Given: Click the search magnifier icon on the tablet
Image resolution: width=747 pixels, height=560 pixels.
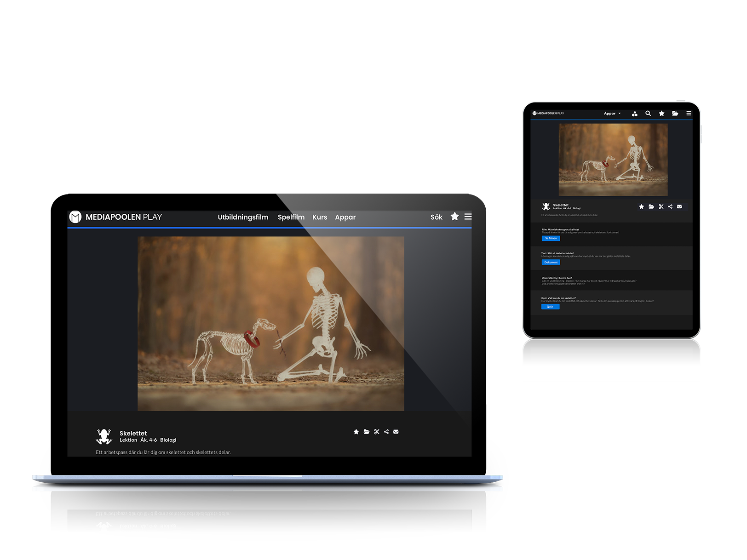Looking at the screenshot, I should [648, 113].
